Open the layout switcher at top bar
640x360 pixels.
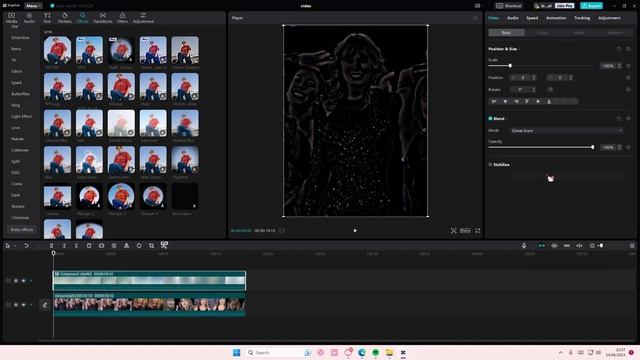click(478, 6)
